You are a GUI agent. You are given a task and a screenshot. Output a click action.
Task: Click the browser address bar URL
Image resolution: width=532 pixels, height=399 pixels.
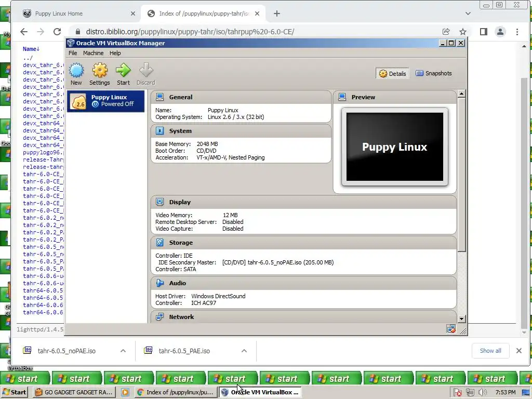[x=190, y=32]
